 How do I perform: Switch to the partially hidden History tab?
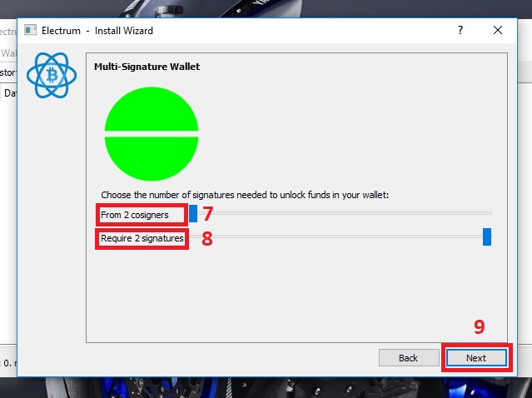point(8,72)
